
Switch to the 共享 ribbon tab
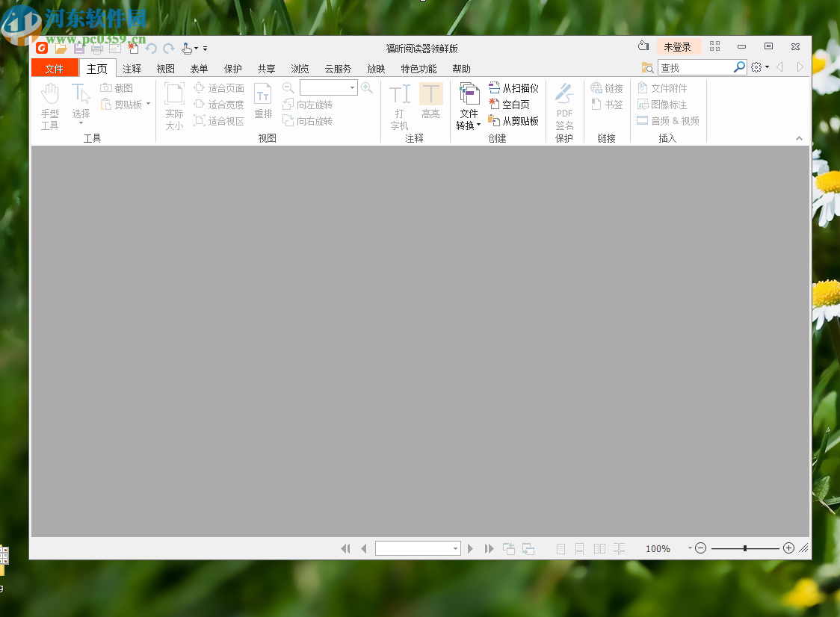click(x=266, y=69)
